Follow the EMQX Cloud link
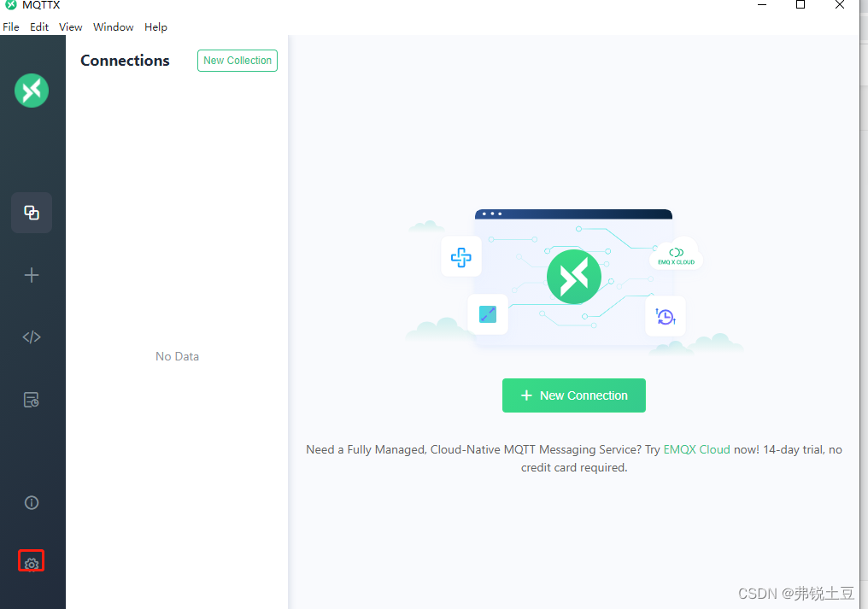The width and height of the screenshot is (868, 609). (696, 449)
